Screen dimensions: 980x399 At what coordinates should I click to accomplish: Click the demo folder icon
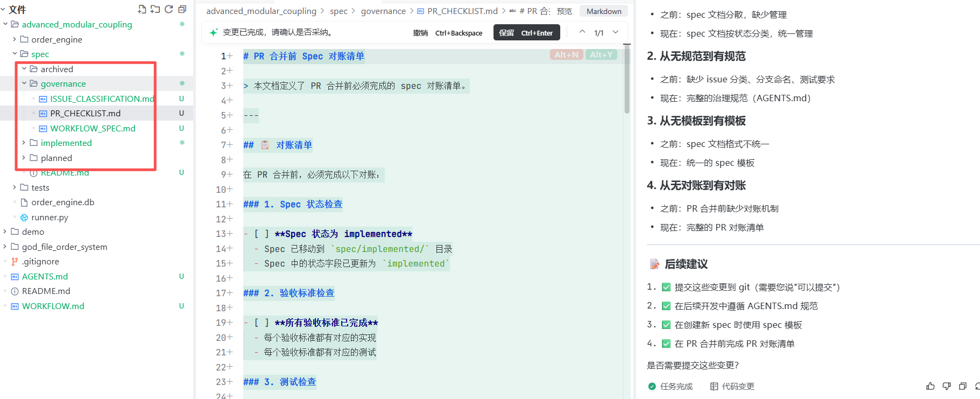click(x=15, y=232)
